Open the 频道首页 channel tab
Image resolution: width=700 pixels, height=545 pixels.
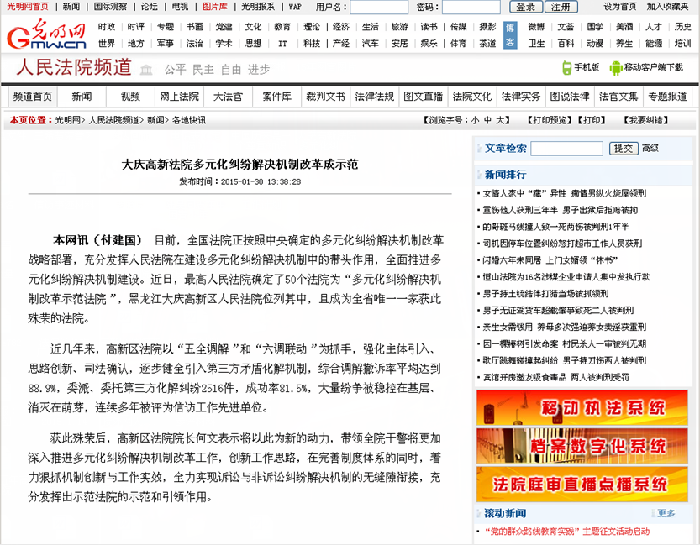pyautogui.click(x=32, y=97)
